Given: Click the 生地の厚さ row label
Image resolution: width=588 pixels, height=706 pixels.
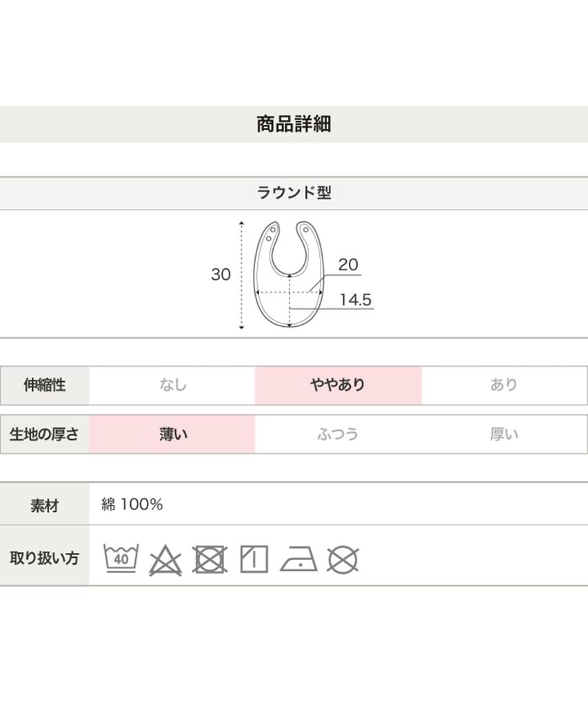Looking at the screenshot, I should (45, 434).
